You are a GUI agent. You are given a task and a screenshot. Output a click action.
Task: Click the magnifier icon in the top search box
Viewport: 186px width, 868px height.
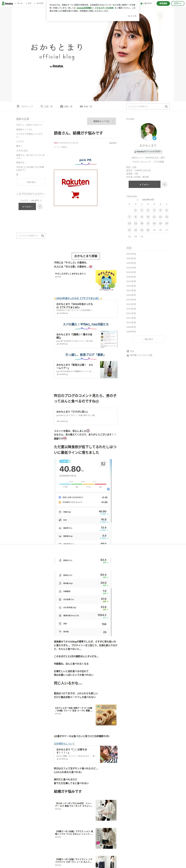pyautogui.click(x=166, y=106)
